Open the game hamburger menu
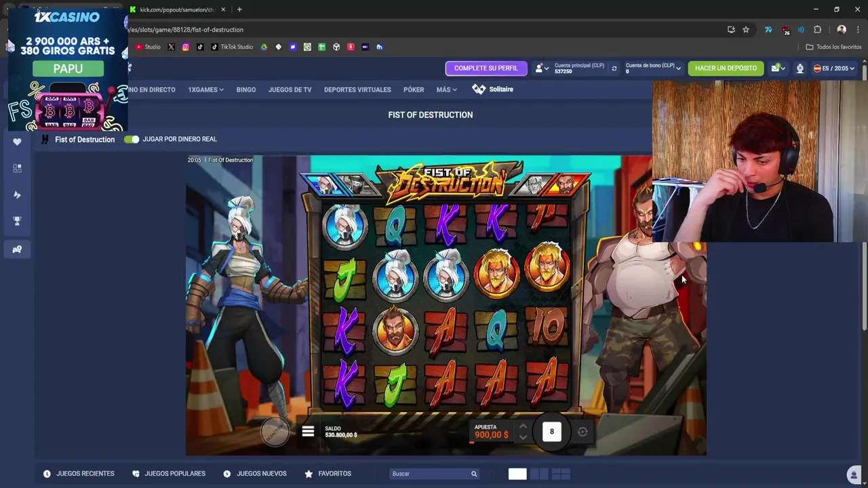The width and height of the screenshot is (868, 488). pos(308,432)
